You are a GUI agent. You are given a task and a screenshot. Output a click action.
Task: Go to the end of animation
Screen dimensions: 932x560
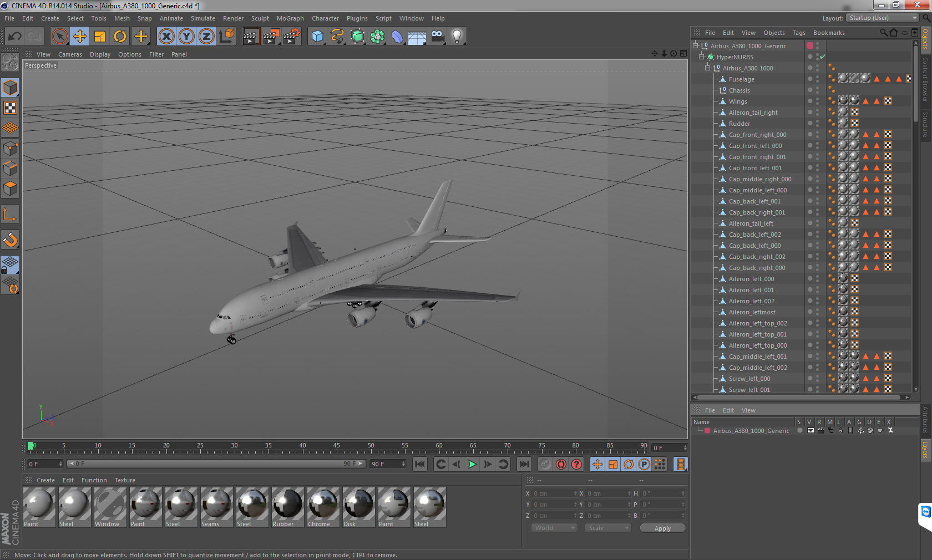coord(524,464)
